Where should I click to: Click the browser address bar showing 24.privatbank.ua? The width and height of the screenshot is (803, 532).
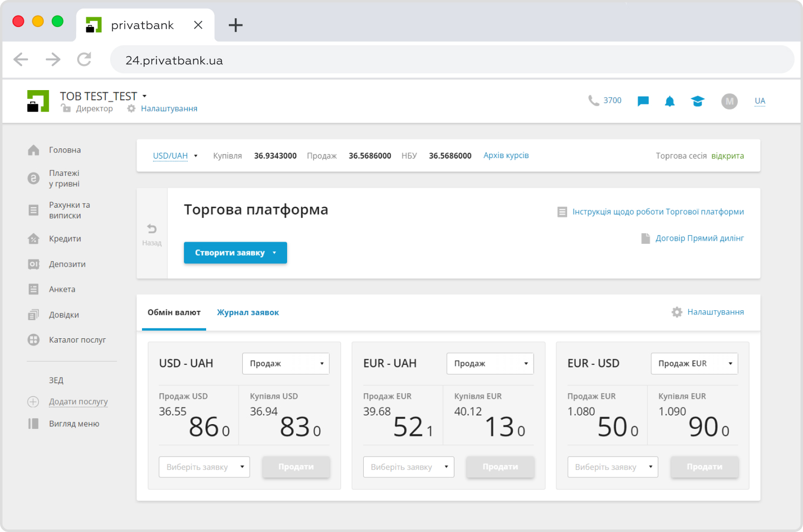(174, 60)
